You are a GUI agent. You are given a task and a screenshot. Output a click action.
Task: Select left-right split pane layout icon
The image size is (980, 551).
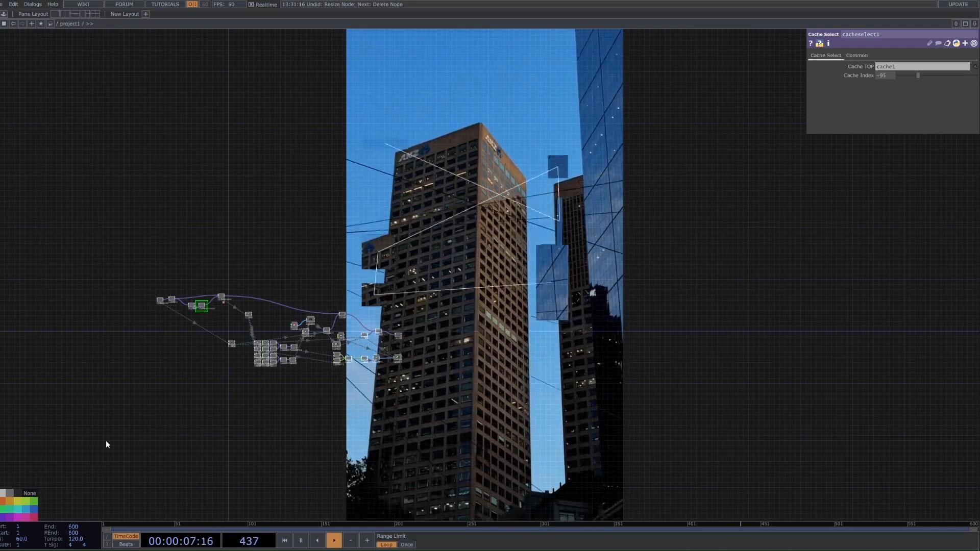click(65, 14)
